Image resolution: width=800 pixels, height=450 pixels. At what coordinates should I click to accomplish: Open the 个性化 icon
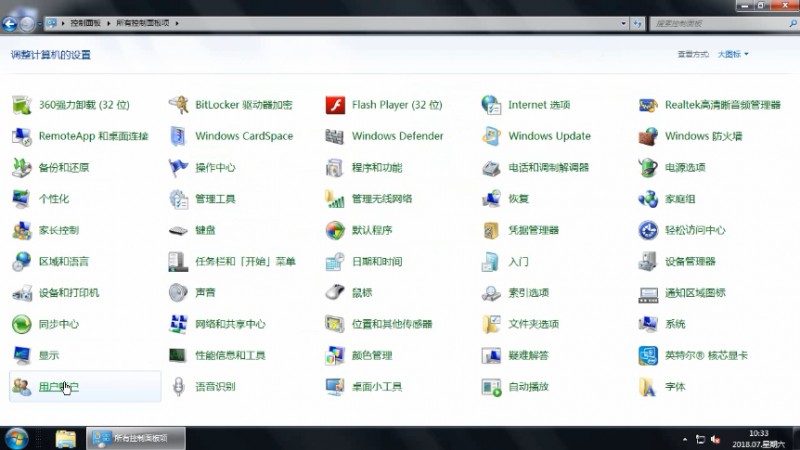pos(22,199)
